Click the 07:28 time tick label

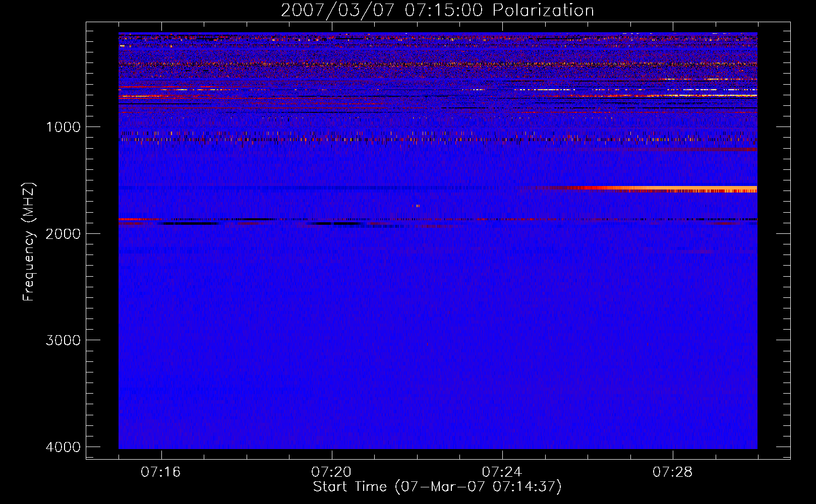tap(672, 472)
